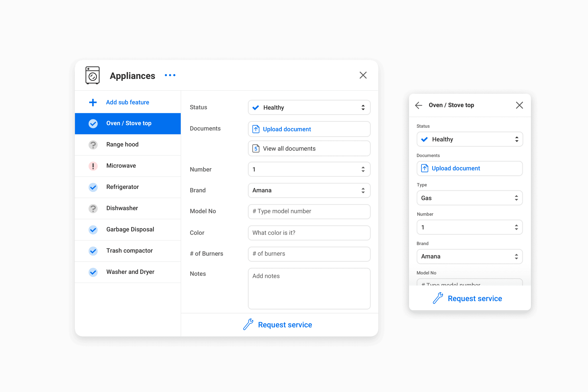
Task: Open Number dropdown in Oven / Stove top panel
Action: click(x=469, y=227)
